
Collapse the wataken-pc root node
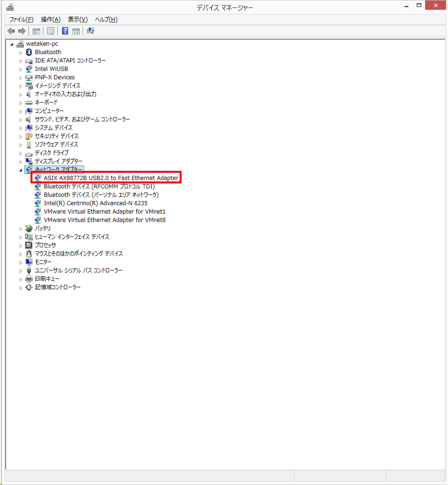click(x=12, y=44)
